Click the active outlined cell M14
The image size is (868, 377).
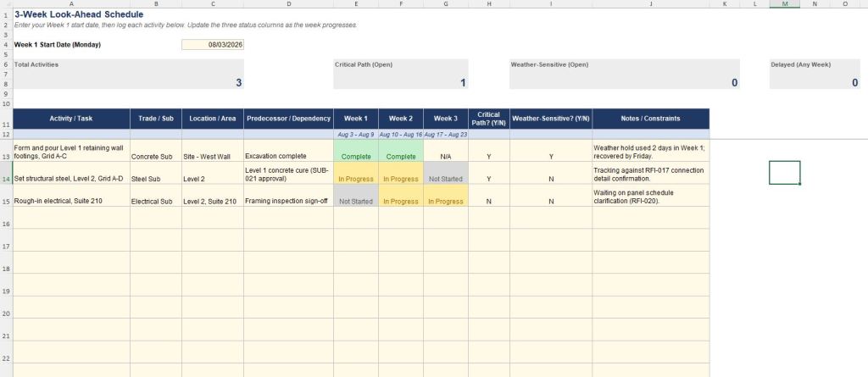coord(784,173)
